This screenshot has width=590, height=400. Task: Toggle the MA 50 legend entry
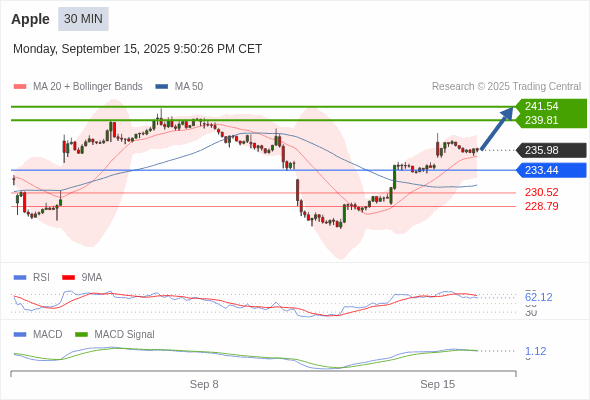pyautogui.click(x=179, y=87)
